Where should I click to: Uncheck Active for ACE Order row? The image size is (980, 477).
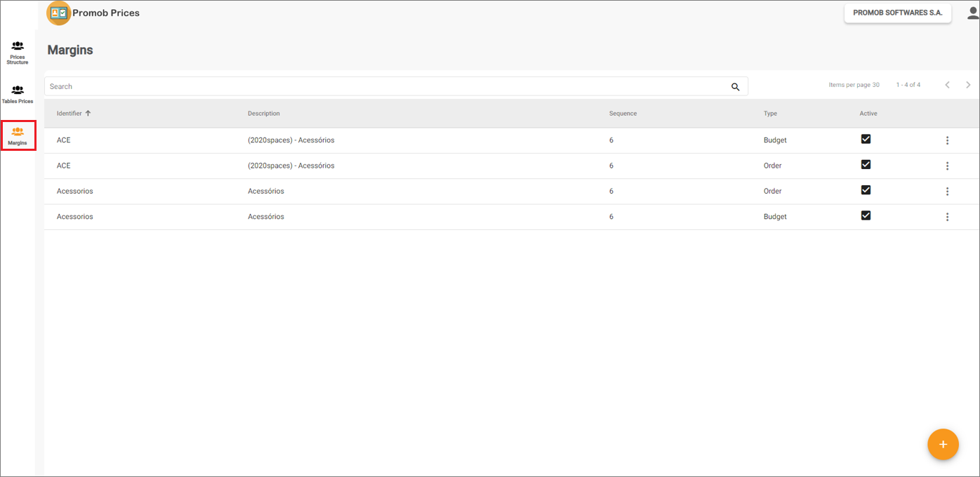click(x=866, y=164)
